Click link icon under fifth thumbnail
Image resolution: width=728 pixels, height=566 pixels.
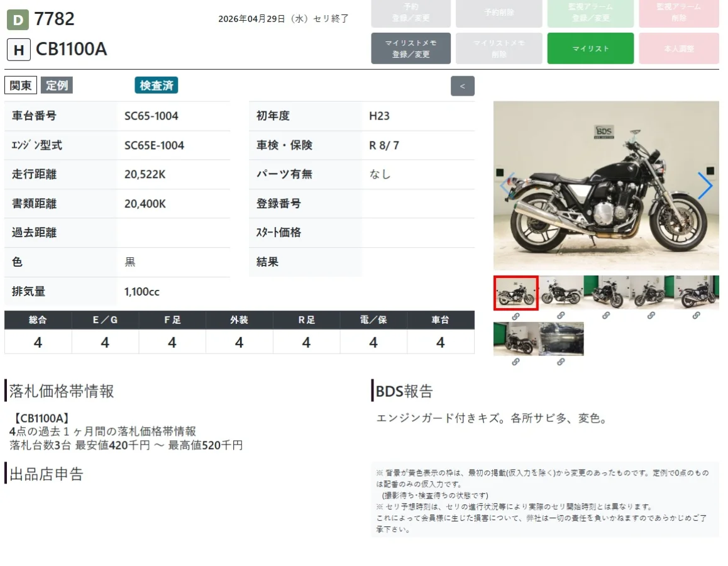696,316
